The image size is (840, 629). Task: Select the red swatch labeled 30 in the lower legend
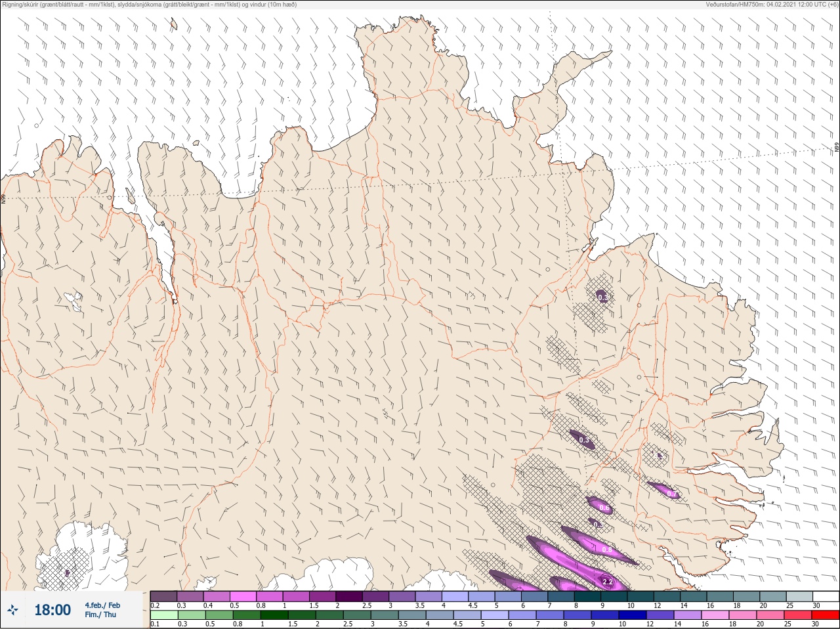click(826, 615)
